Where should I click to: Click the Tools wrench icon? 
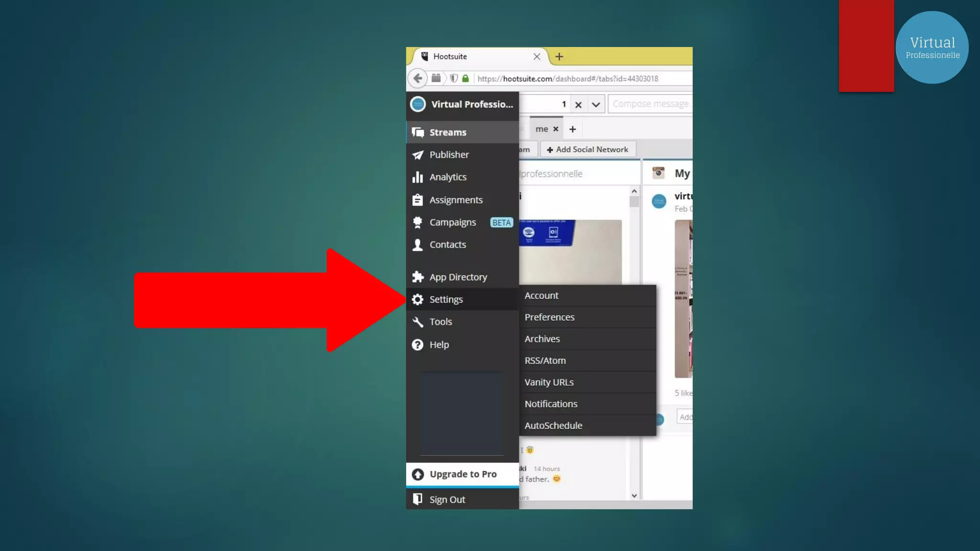[x=418, y=322]
